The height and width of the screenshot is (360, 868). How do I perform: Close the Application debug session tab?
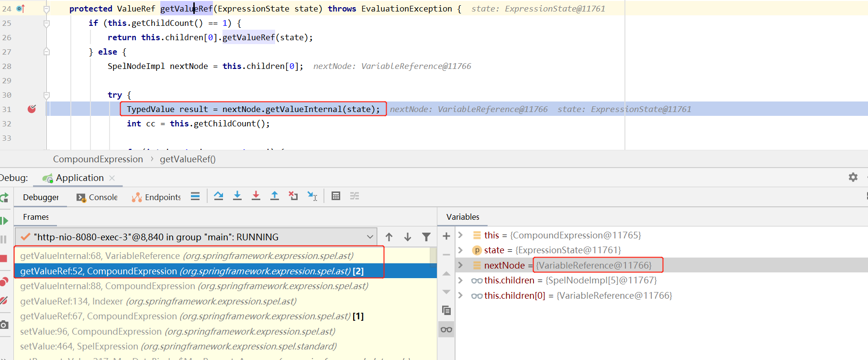pyautogui.click(x=112, y=178)
